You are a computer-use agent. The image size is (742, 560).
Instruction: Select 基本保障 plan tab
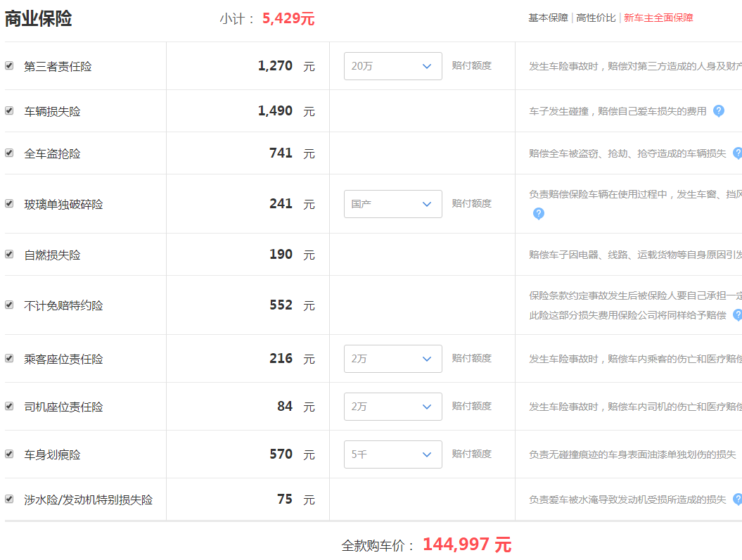point(548,18)
